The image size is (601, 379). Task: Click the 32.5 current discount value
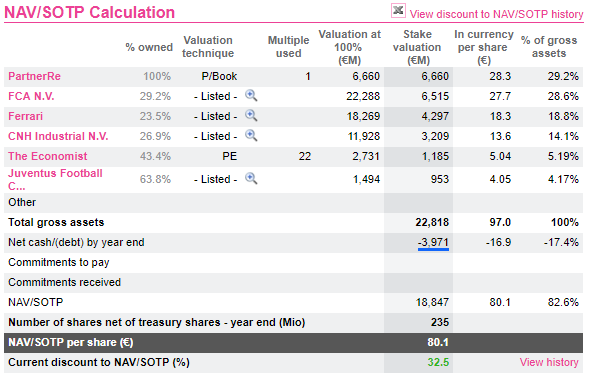(x=438, y=362)
